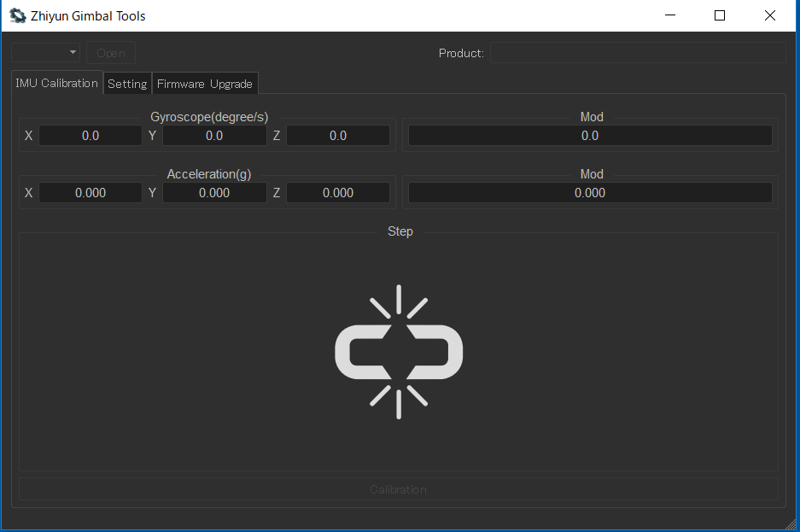This screenshot has height=532, width=800.
Task: Click the broken link disconnected icon
Action: click(x=399, y=352)
